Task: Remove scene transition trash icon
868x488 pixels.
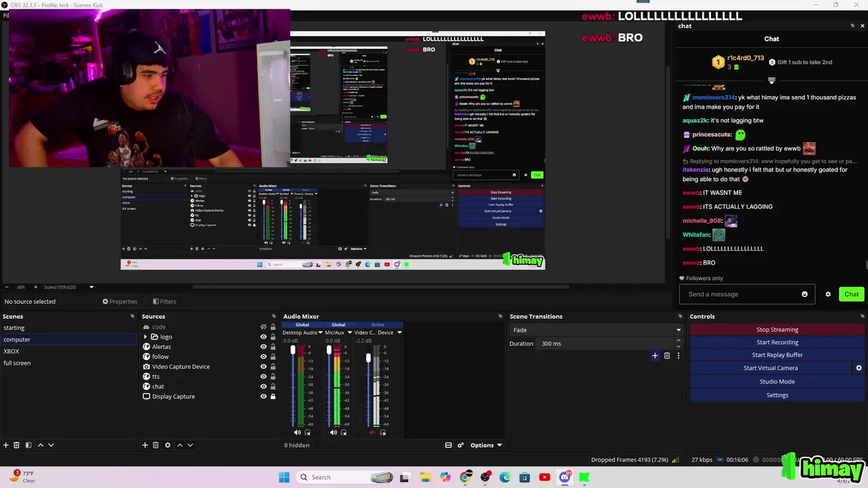Action: [667, 356]
